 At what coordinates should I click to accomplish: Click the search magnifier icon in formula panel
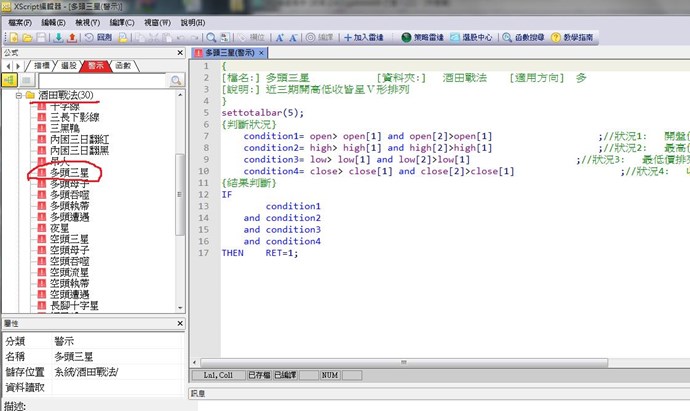(175, 80)
